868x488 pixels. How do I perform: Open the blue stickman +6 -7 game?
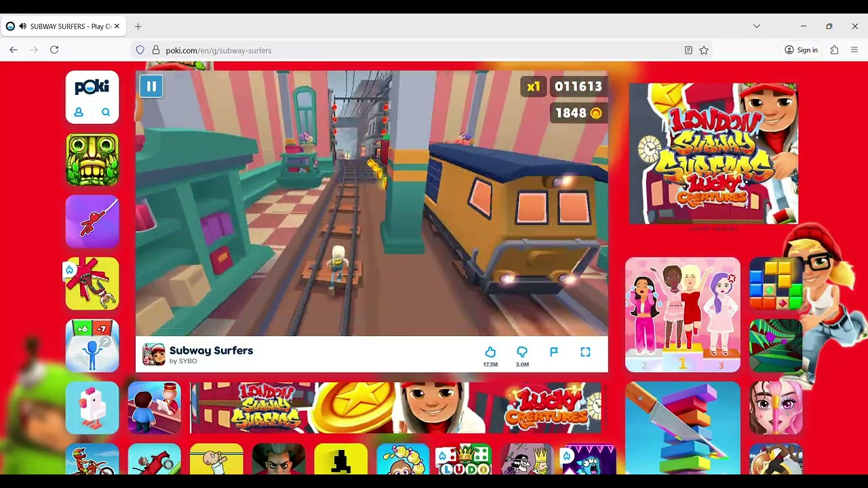[92, 346]
